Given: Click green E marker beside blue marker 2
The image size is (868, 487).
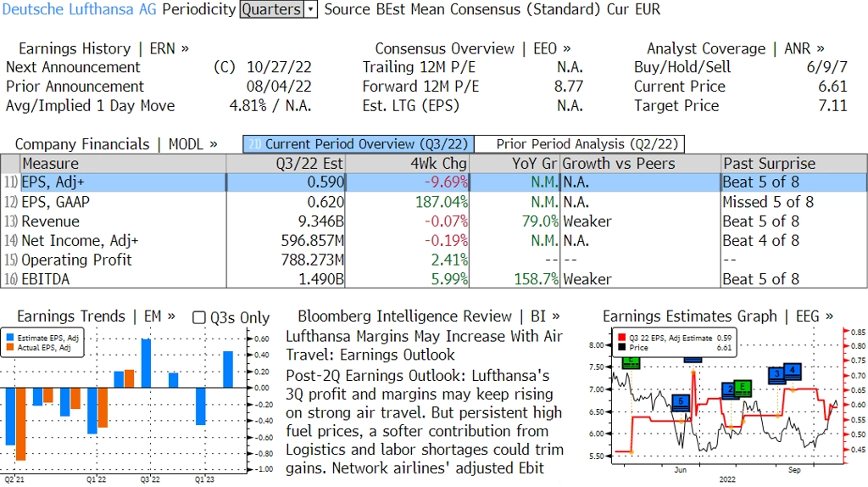Looking at the screenshot, I should [743, 389].
